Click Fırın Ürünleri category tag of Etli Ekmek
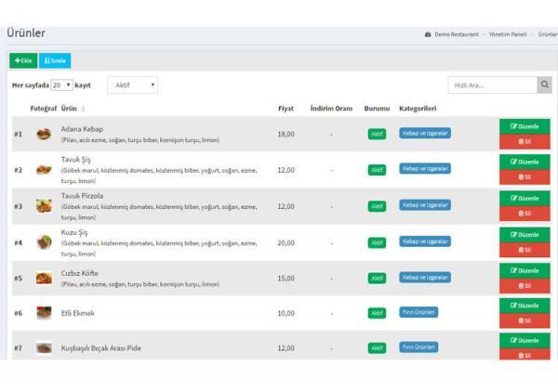558x392 pixels. (418, 312)
